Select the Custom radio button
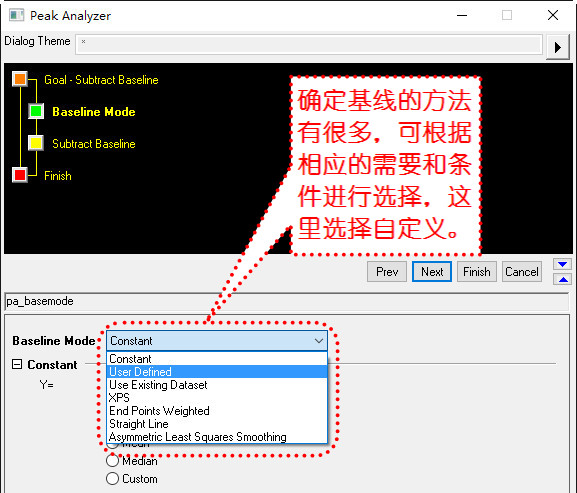Viewport: 577px width, 493px height. 112,479
